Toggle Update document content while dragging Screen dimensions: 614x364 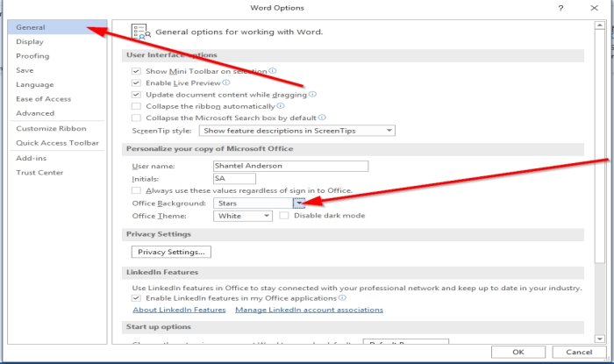pyautogui.click(x=136, y=95)
